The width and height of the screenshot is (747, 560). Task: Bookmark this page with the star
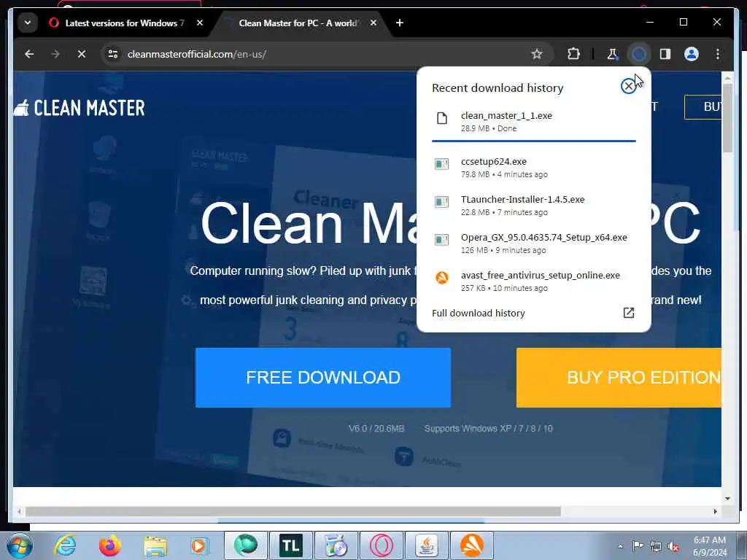tap(537, 54)
